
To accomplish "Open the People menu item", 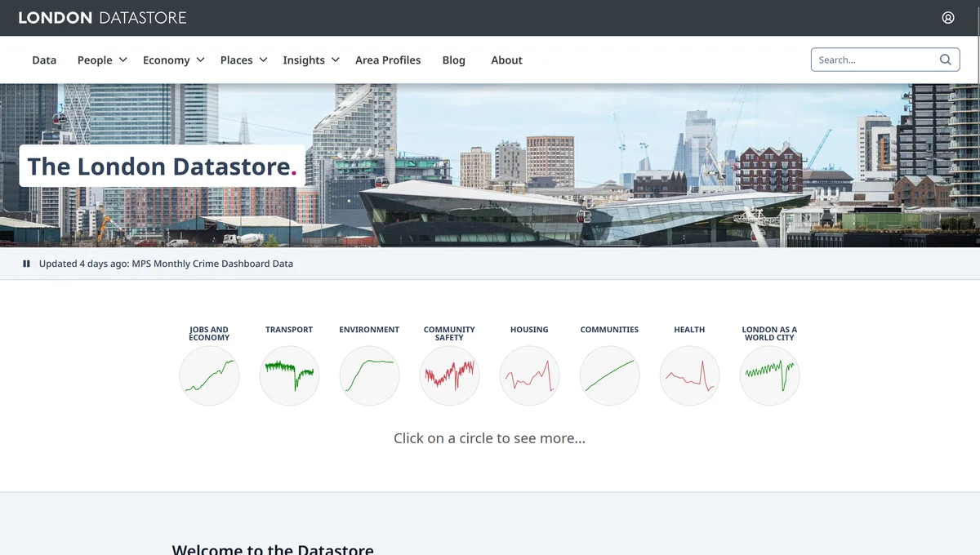I will coord(95,60).
